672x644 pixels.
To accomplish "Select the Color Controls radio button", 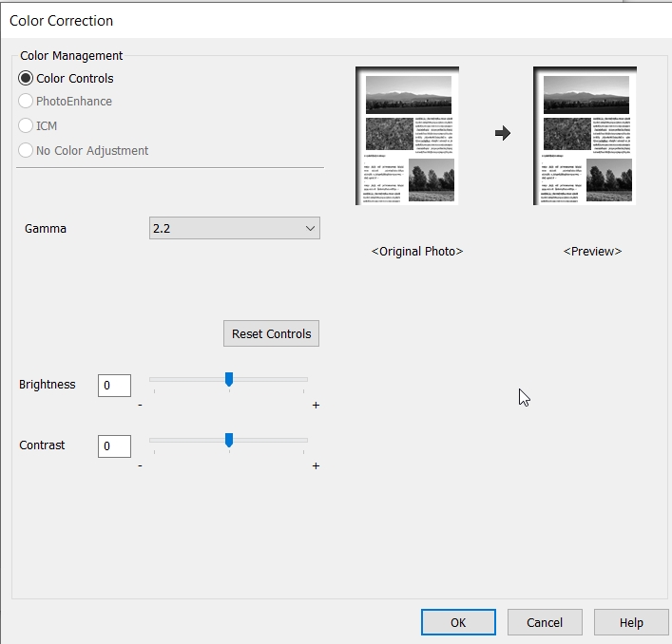I will (26, 78).
